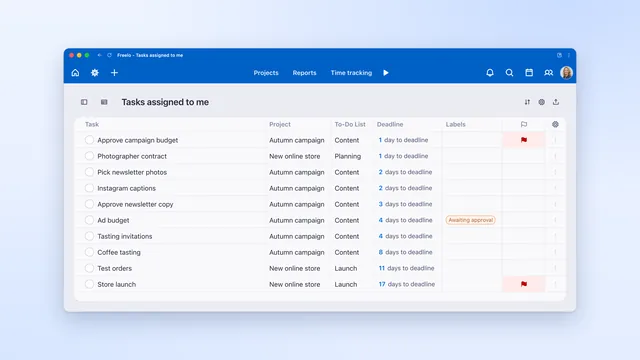Open the Store launch task
Viewport: 640px width, 360px height.
click(x=117, y=284)
